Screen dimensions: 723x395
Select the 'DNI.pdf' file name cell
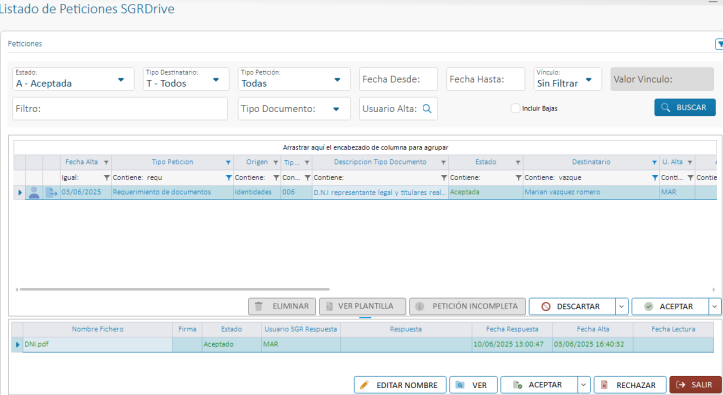coord(98,344)
